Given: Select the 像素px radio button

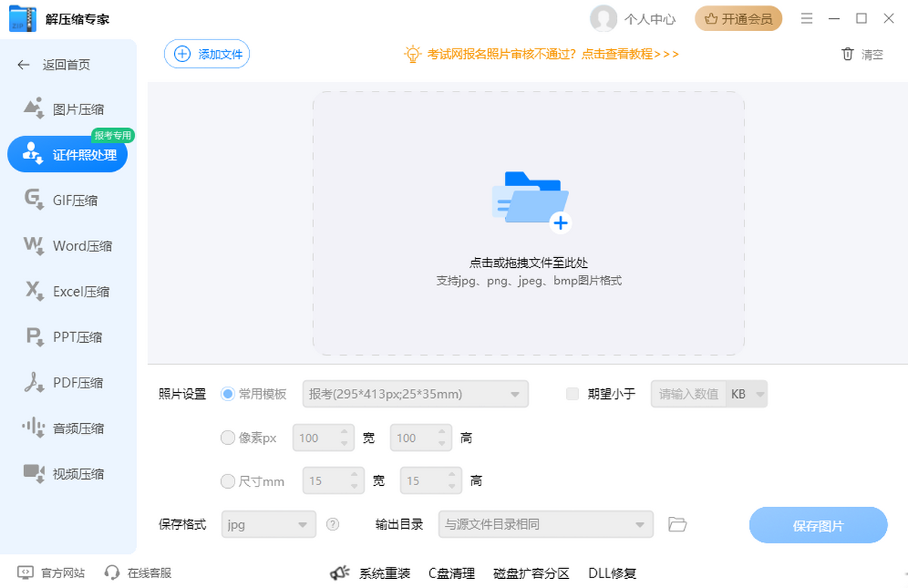Looking at the screenshot, I should click(x=228, y=437).
